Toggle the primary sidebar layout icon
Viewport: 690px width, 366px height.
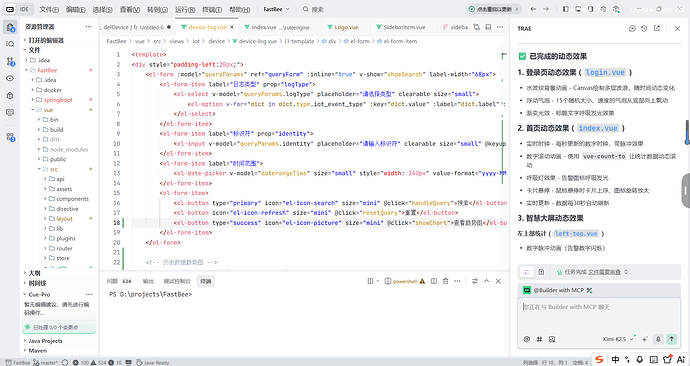pos(566,9)
